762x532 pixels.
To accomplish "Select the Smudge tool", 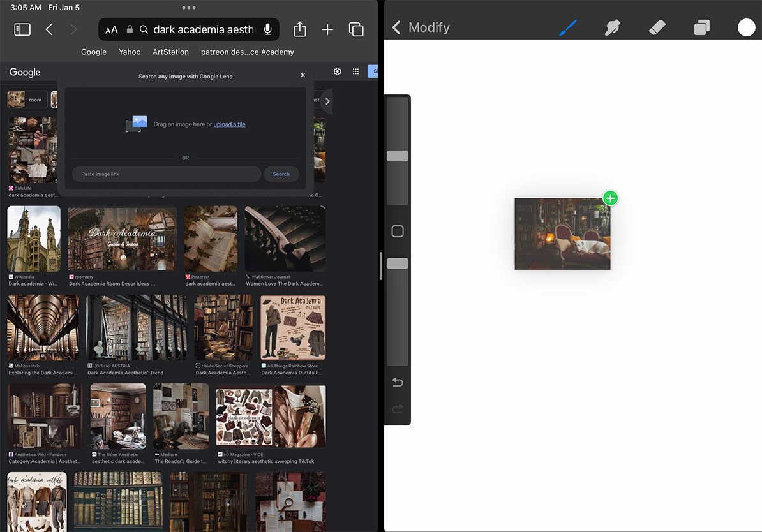I will point(612,27).
